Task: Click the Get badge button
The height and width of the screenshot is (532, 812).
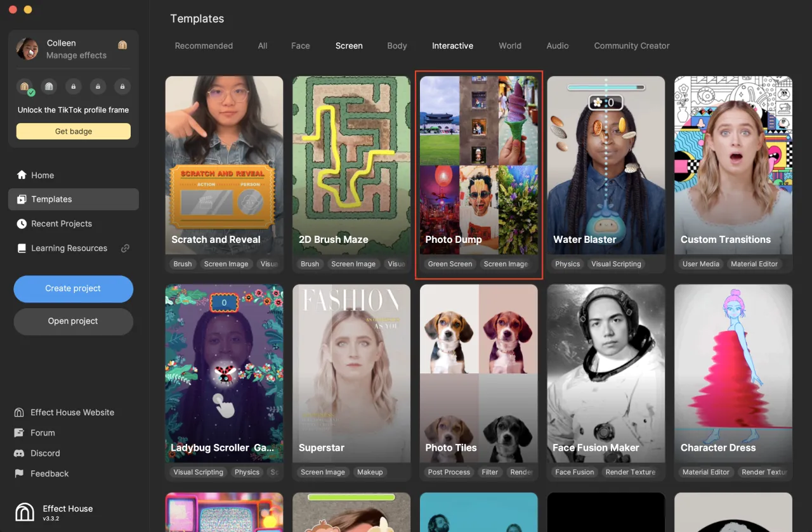Action: pos(73,131)
